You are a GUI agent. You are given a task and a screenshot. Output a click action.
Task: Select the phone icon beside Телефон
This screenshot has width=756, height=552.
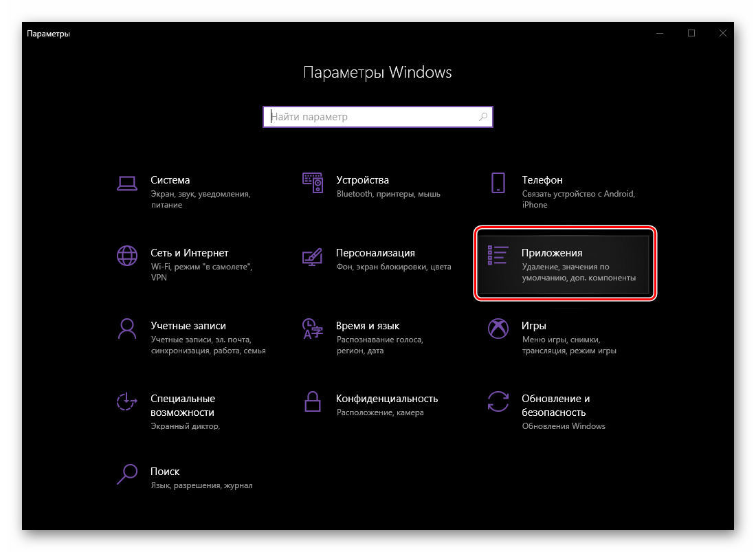(498, 183)
